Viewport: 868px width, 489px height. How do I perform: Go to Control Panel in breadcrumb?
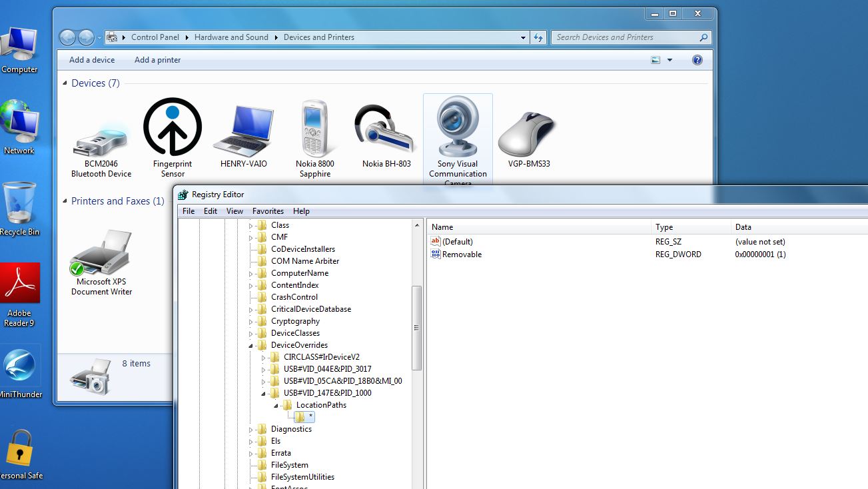(x=155, y=37)
